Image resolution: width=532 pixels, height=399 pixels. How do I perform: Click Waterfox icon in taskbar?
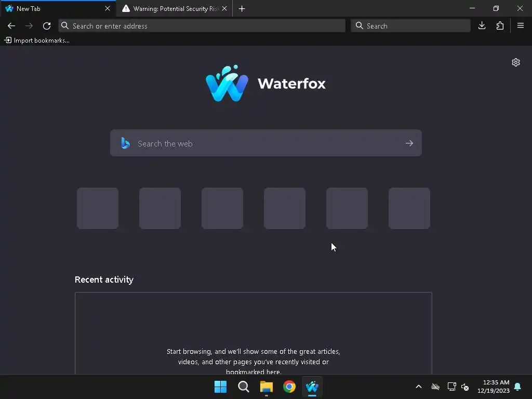click(312, 387)
